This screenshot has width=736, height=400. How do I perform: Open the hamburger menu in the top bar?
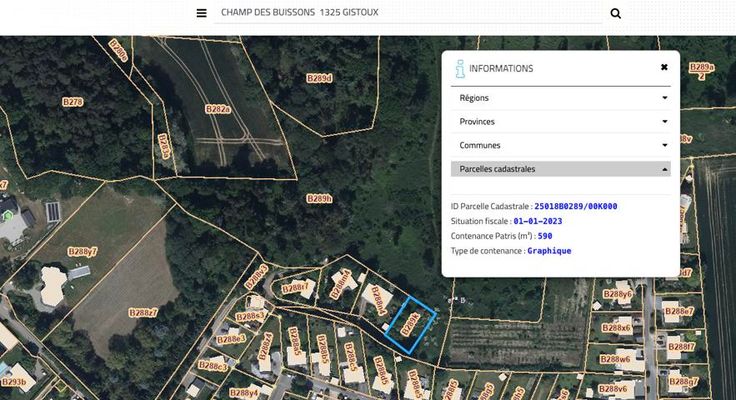click(x=201, y=13)
